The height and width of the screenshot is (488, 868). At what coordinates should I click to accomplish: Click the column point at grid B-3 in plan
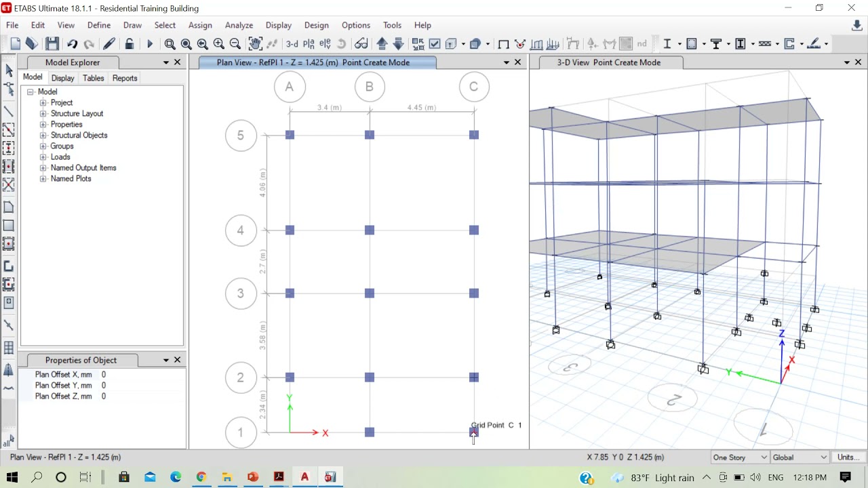point(370,293)
